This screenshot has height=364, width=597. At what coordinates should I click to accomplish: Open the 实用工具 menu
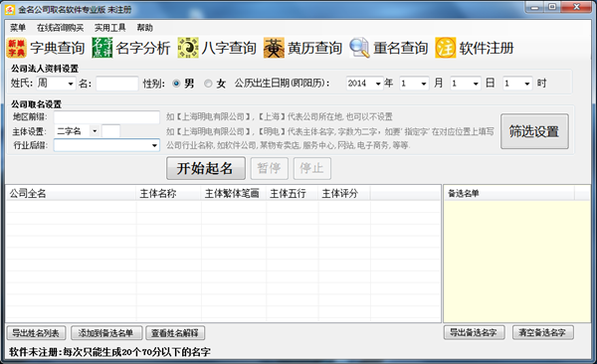pos(109,28)
